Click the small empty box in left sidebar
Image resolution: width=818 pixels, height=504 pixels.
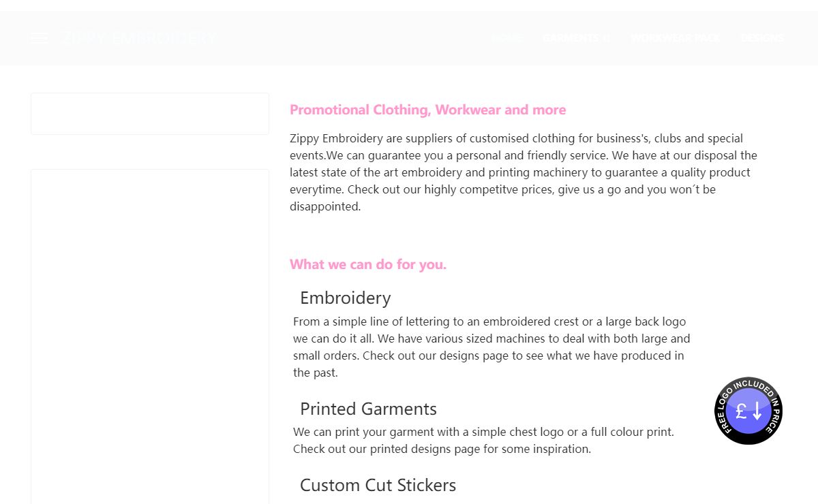[x=150, y=114]
